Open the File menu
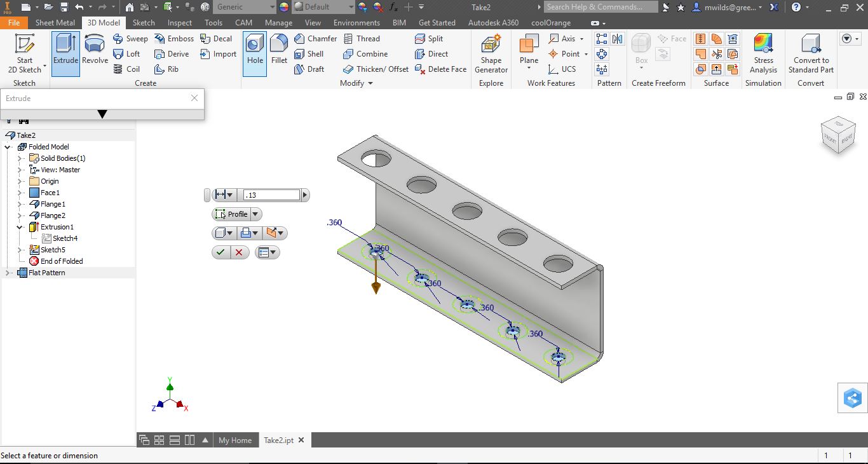Image resolution: width=868 pixels, height=464 pixels. click(14, 22)
